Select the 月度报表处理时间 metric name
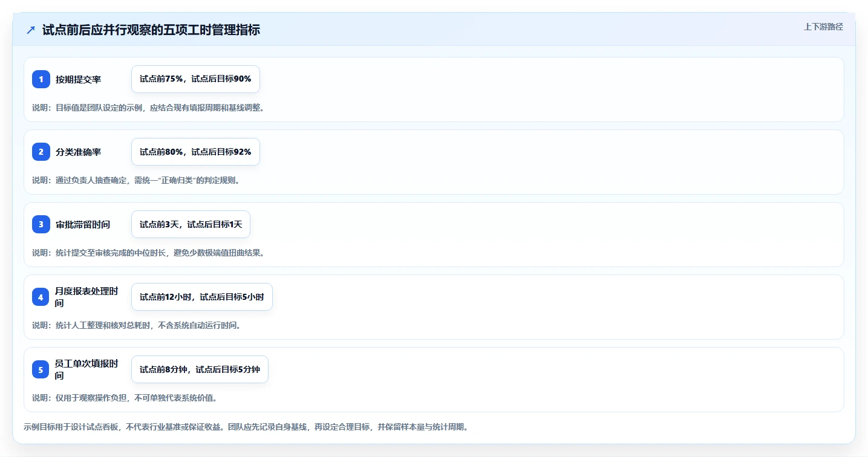Viewport: 868px width, 457px height. click(86, 297)
